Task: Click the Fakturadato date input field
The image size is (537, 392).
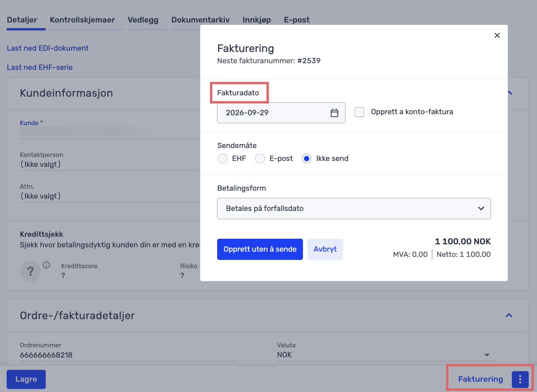Action: point(281,113)
